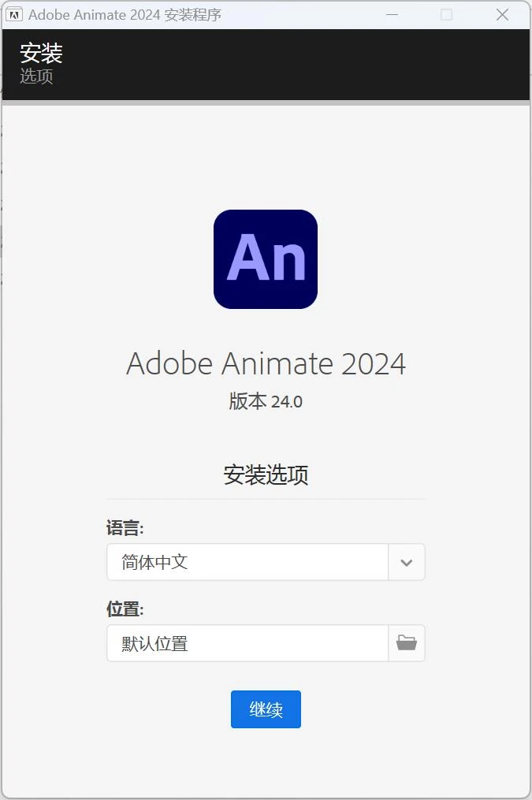This screenshot has width=532, height=800.
Task: Click the chevron arrow on the language selector
Action: tap(406, 562)
